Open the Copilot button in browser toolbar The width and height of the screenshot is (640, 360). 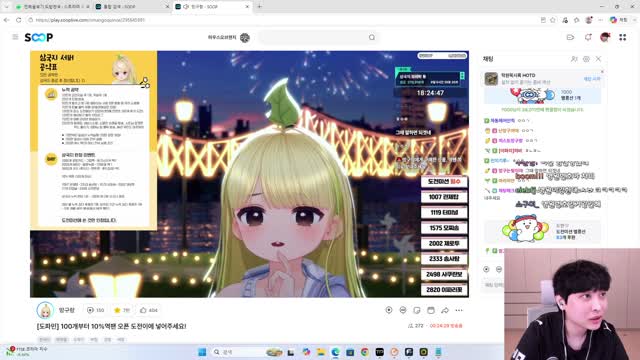point(618,20)
